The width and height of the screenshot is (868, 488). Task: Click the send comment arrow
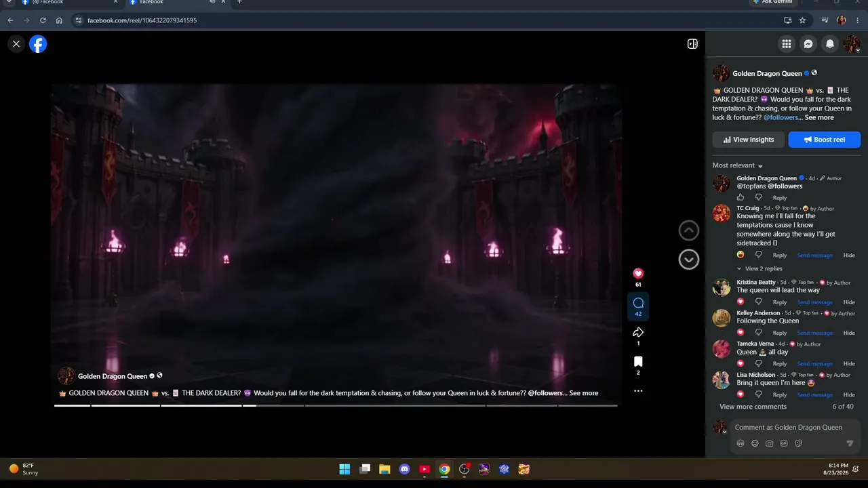850,443
